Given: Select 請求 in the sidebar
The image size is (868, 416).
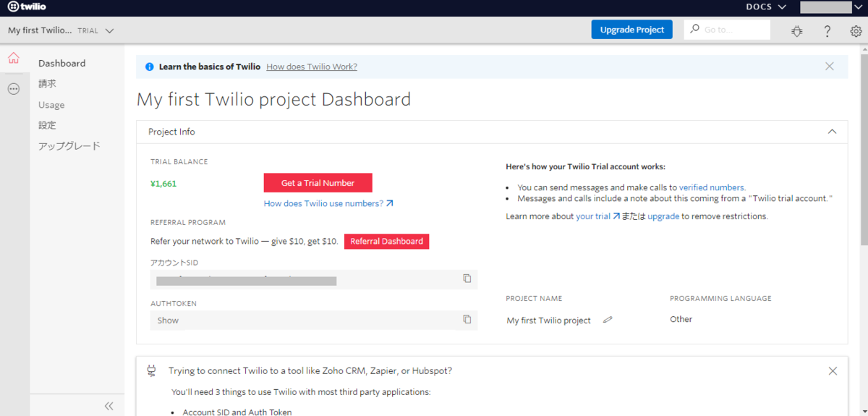Looking at the screenshot, I should pyautogui.click(x=47, y=84).
